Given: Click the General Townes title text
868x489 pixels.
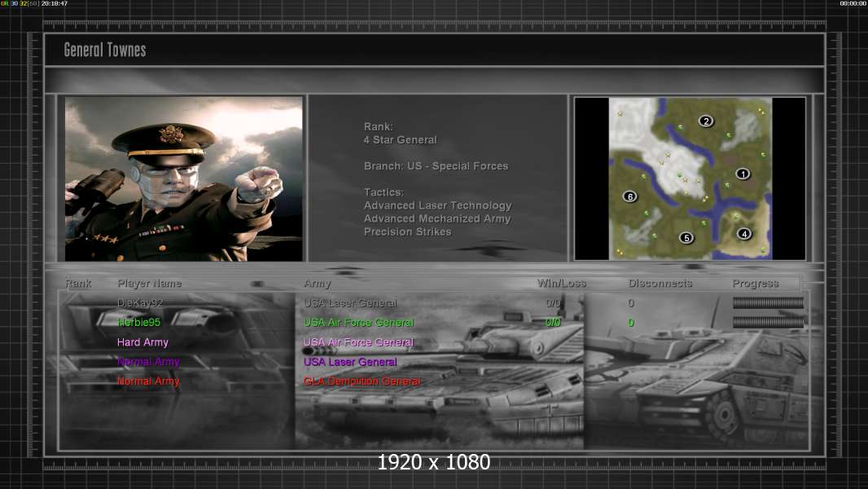Looking at the screenshot, I should [x=104, y=50].
